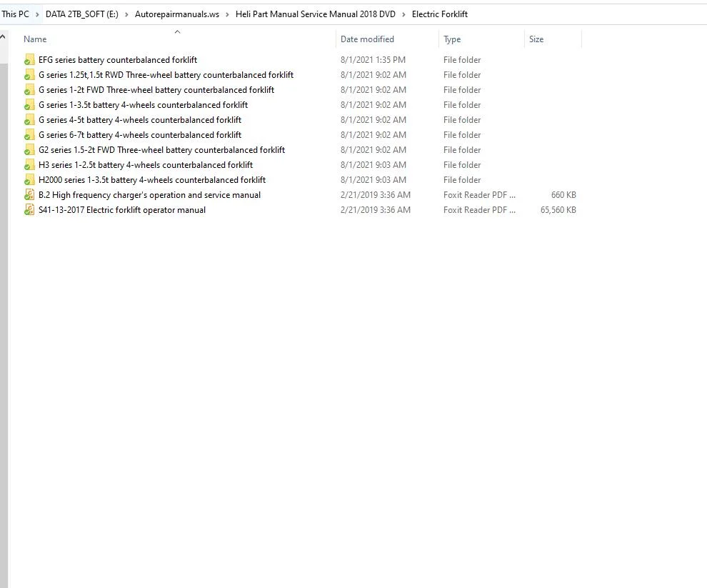The height and width of the screenshot is (588, 707).
Task: Click Electric Forklift breadcrumb segment
Action: (440, 14)
